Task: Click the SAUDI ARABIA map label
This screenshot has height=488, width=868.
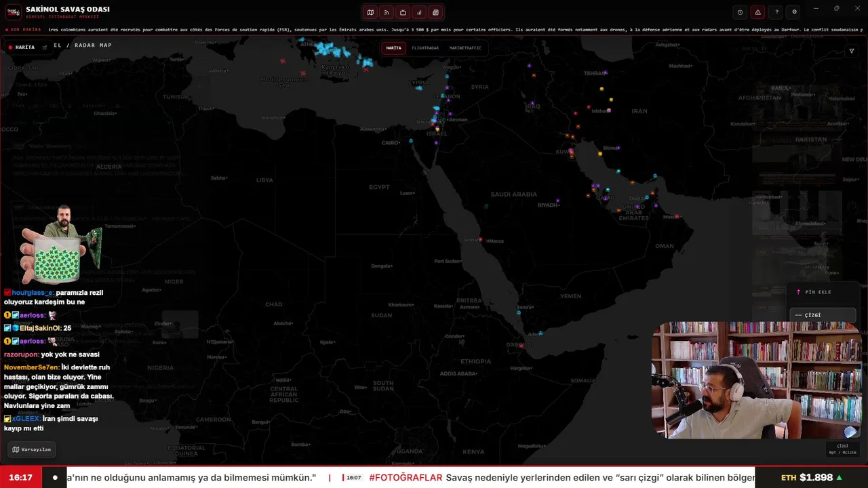Action: click(x=514, y=195)
